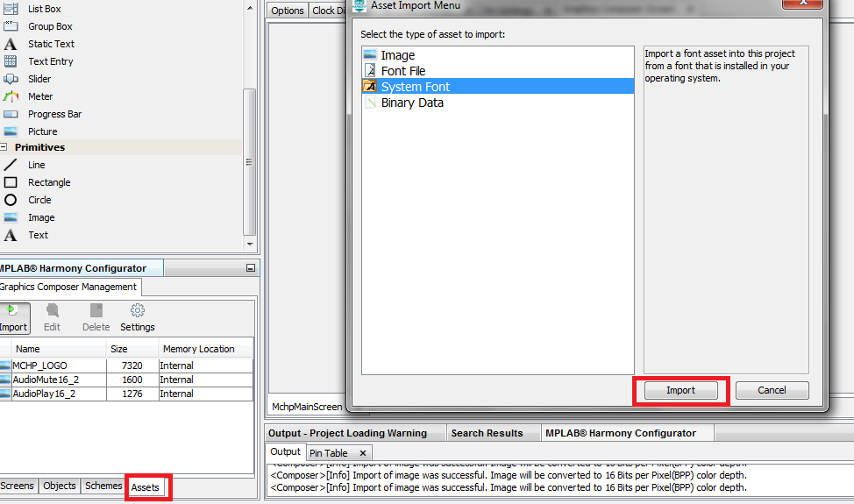The height and width of the screenshot is (504, 854).
Task: Collapse the Primitives section
Action: pyautogui.click(x=4, y=147)
